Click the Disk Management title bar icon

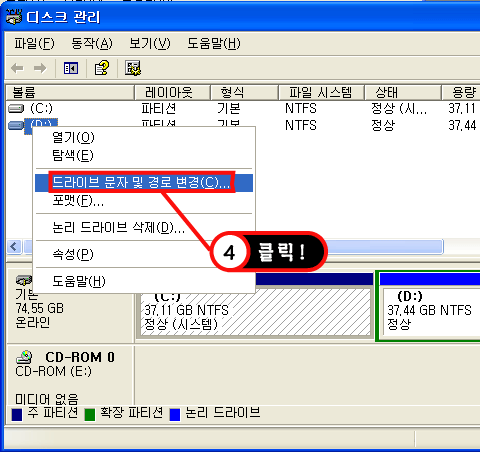14,17
